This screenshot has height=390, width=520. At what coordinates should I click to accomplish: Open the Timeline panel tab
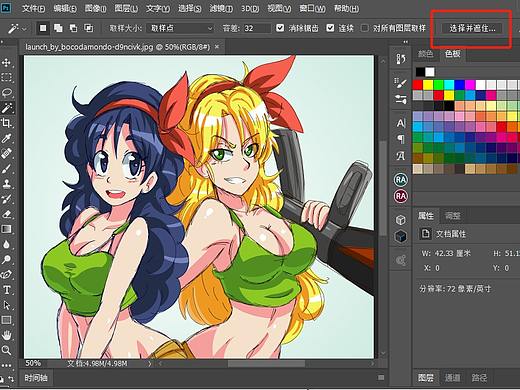pos(36,378)
